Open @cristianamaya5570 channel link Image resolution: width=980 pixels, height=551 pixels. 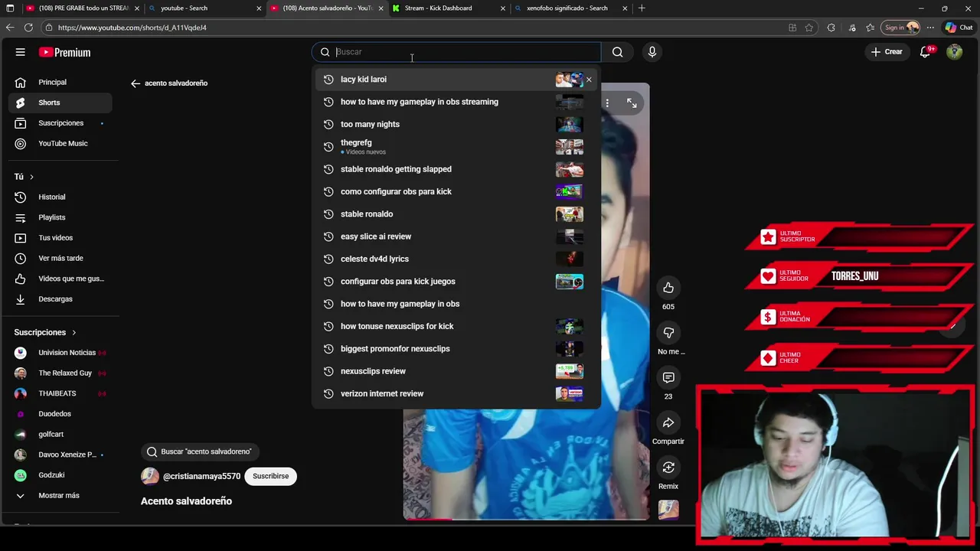(201, 476)
